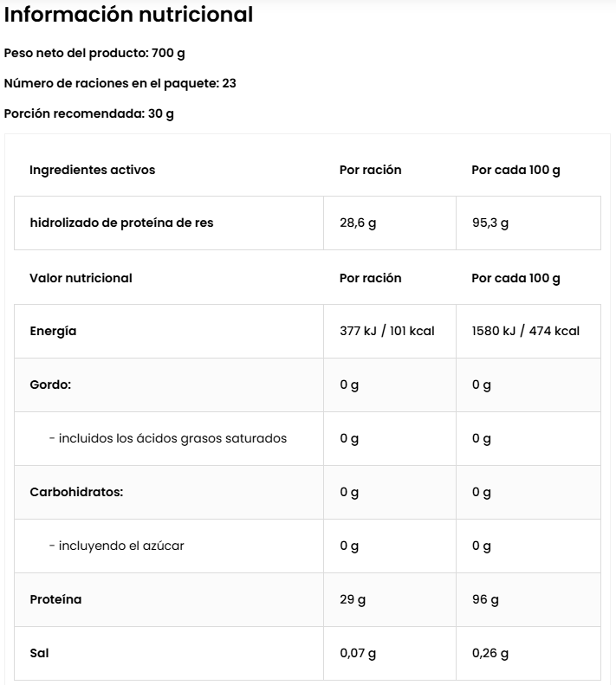Viewport: 616px width, 685px height.
Task: Click the Energía row label
Action: click(x=53, y=331)
